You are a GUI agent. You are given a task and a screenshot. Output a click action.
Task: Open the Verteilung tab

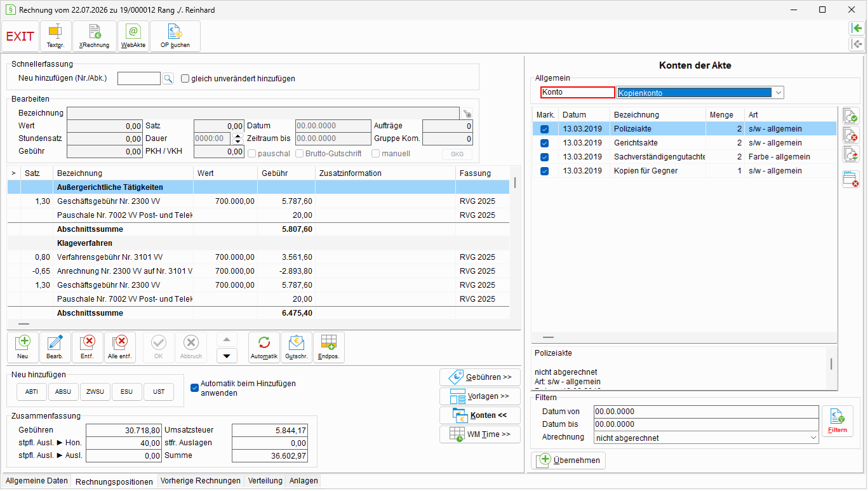[265, 481]
